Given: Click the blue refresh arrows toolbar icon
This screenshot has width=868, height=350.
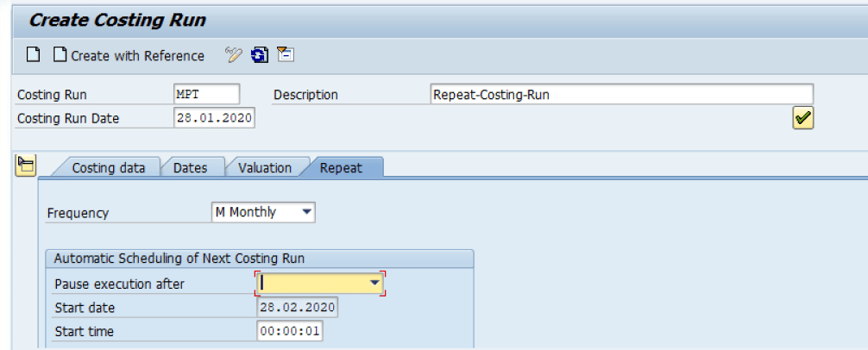Looking at the screenshot, I should click(259, 56).
